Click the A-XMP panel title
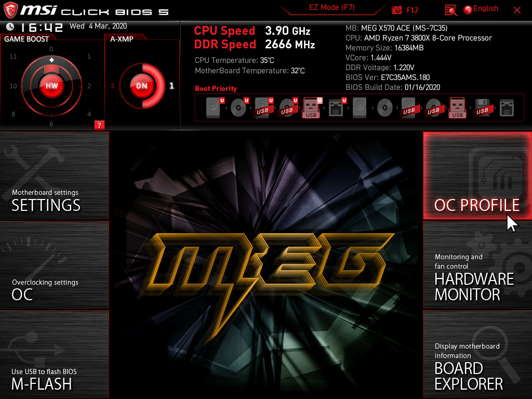This screenshot has width=532, height=399. [x=122, y=39]
